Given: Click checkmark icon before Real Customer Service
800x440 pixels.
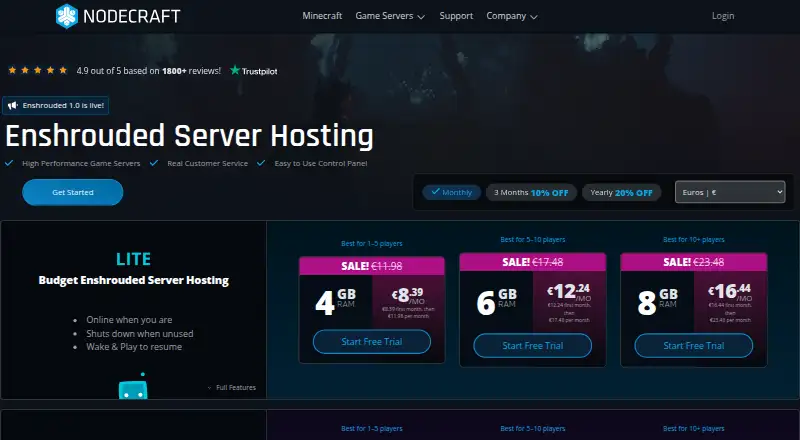Looking at the screenshot, I should [154, 163].
